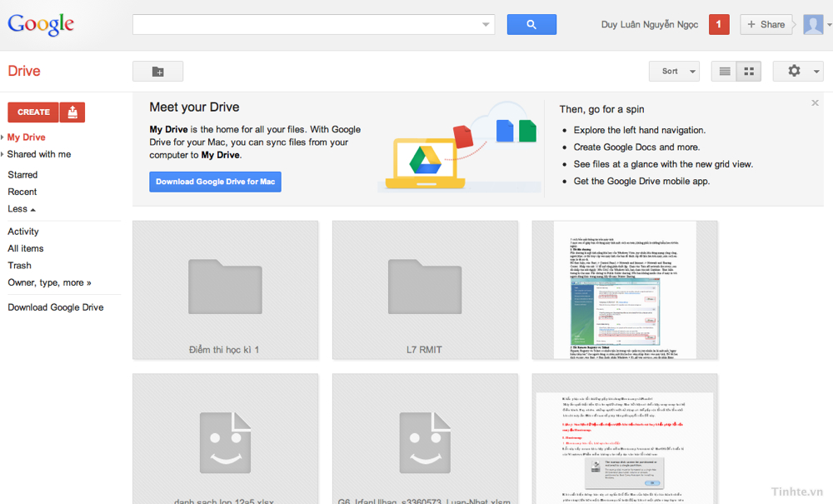Click the 'Then, go for a spin' heading
The image size is (833, 504).
point(602,109)
